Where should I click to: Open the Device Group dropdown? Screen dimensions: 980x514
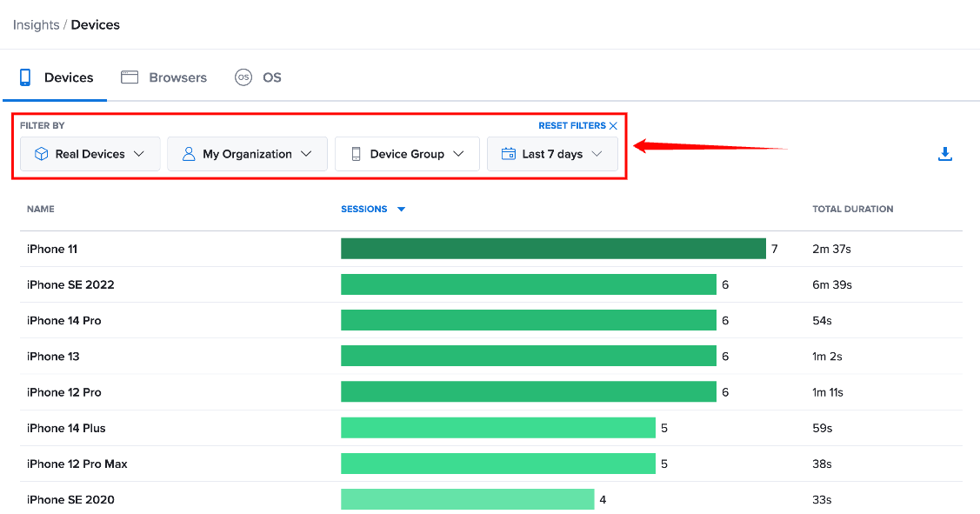[x=407, y=154]
